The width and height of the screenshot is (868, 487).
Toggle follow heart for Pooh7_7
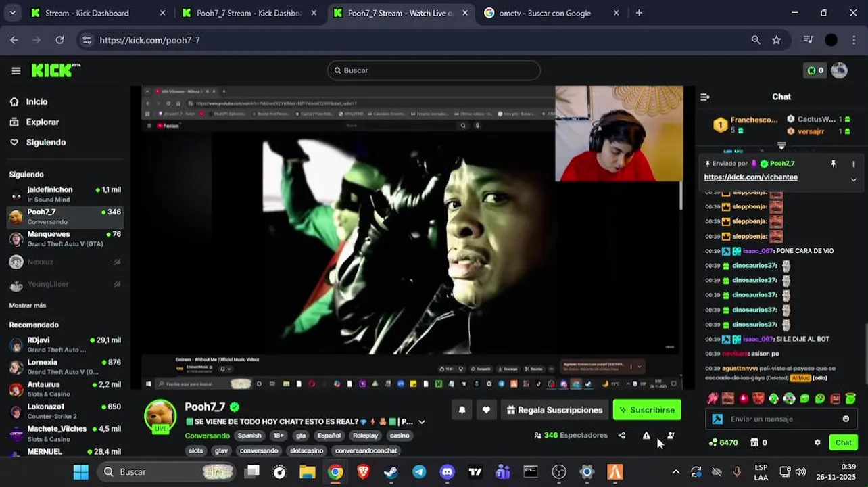[x=486, y=410]
